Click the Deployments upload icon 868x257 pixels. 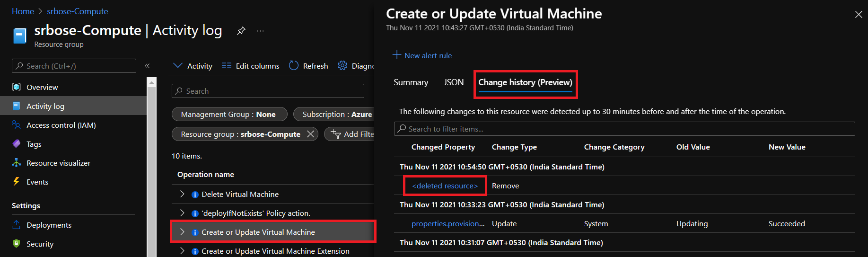(17, 225)
